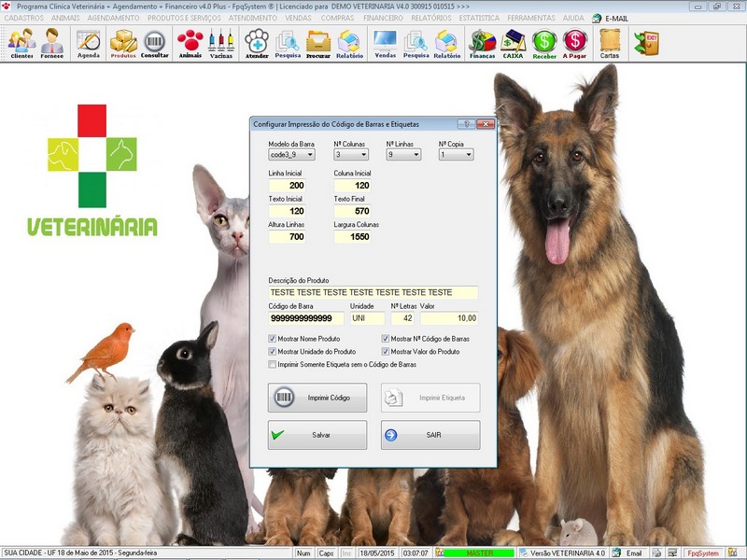747x560 pixels.
Task: Click the Imprimir Etiqueta button
Action: tap(430, 398)
